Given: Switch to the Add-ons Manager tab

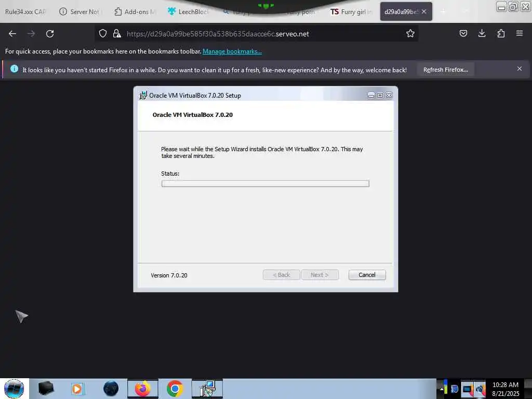Looking at the screenshot, I should pos(135,11).
